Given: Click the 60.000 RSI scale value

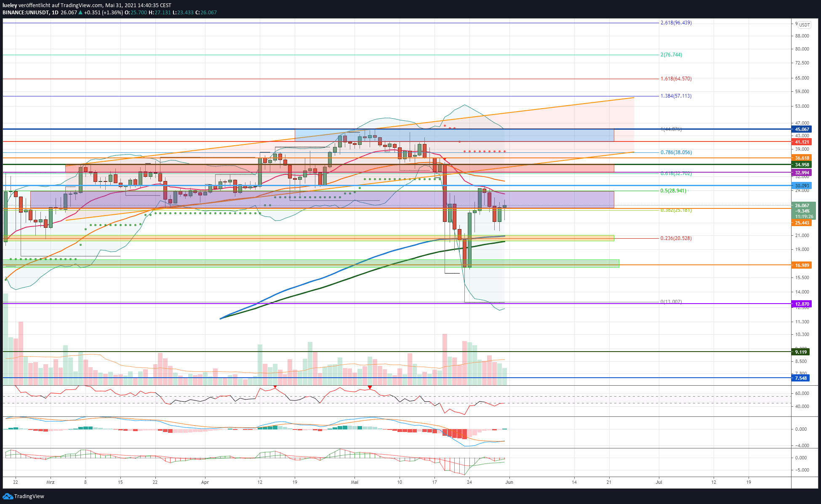Looking at the screenshot, I should [x=802, y=393].
